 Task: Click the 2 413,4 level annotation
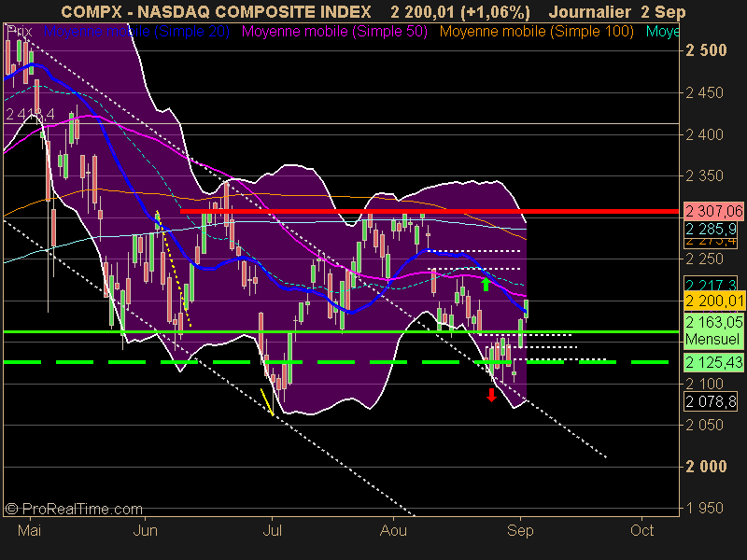30,115
